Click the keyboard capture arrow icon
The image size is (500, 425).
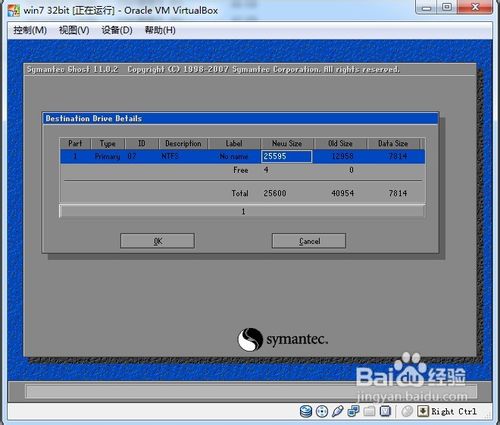coord(423,411)
